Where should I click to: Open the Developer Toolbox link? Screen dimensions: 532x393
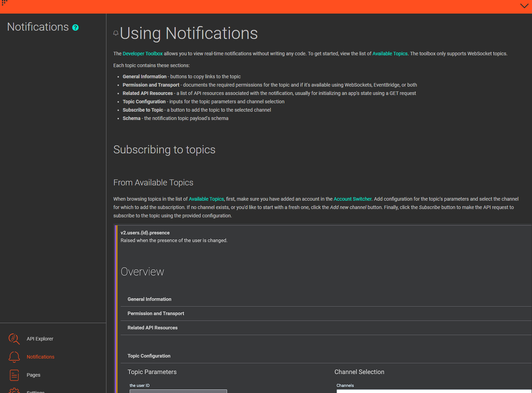click(143, 54)
